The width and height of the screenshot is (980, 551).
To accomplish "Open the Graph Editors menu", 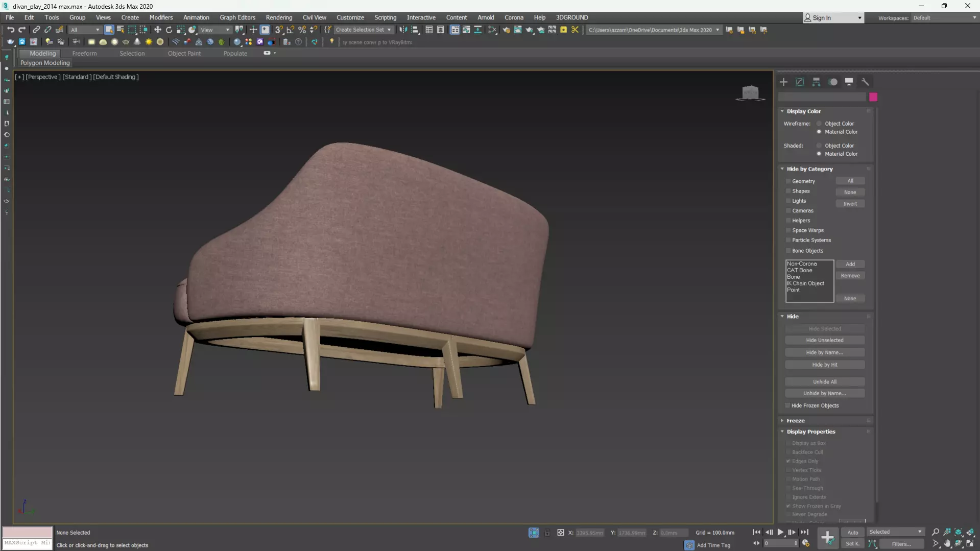I will click(237, 17).
